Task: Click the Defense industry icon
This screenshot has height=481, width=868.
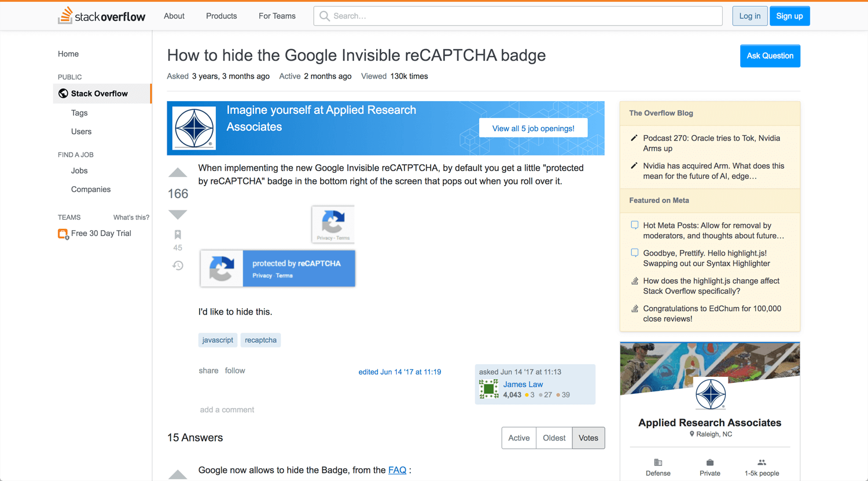Action: [x=658, y=462]
